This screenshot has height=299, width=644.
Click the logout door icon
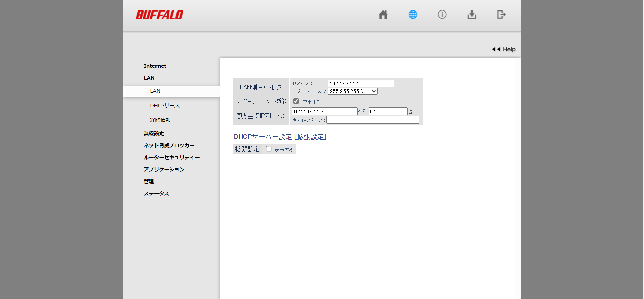pyautogui.click(x=501, y=15)
